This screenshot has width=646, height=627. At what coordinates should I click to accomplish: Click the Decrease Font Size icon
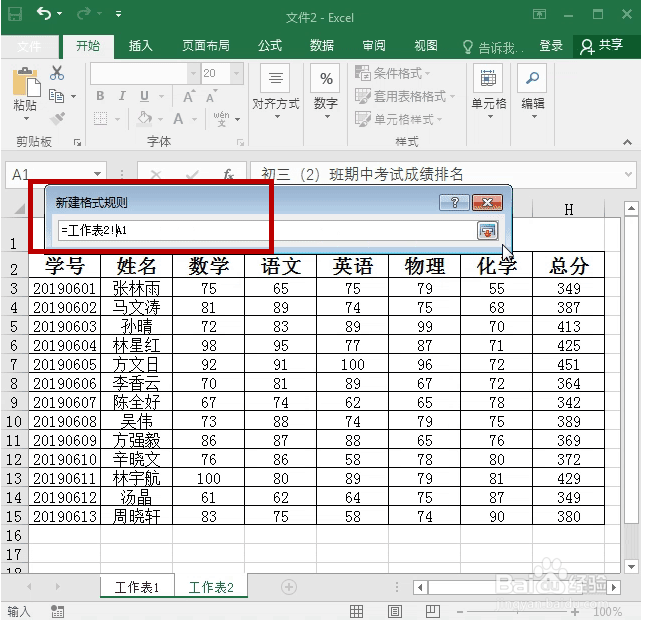[211, 96]
